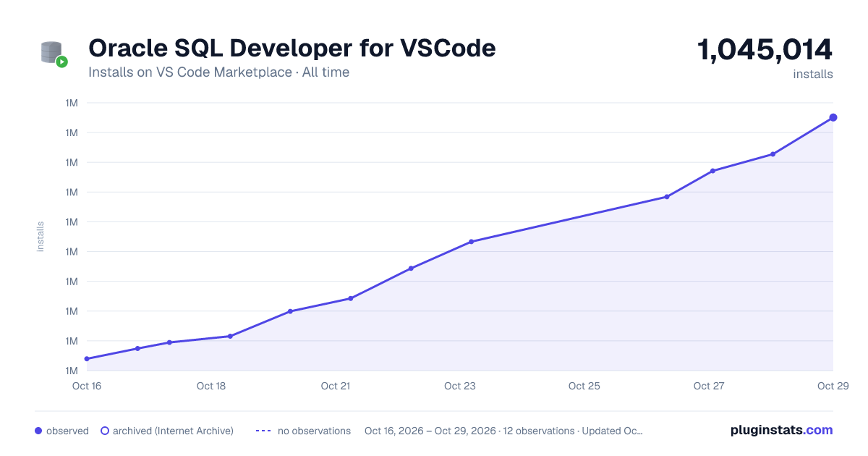Click the data point above Oct 23

click(471, 242)
